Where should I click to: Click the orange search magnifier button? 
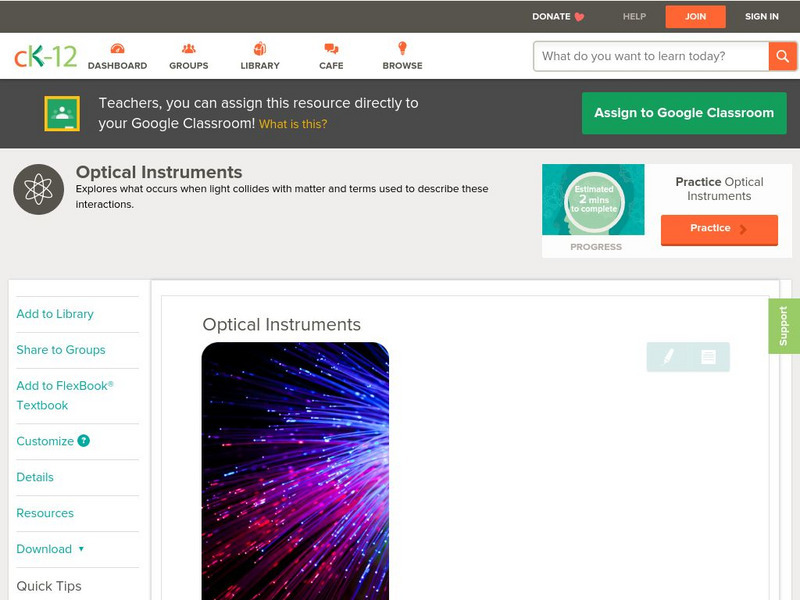coord(782,56)
